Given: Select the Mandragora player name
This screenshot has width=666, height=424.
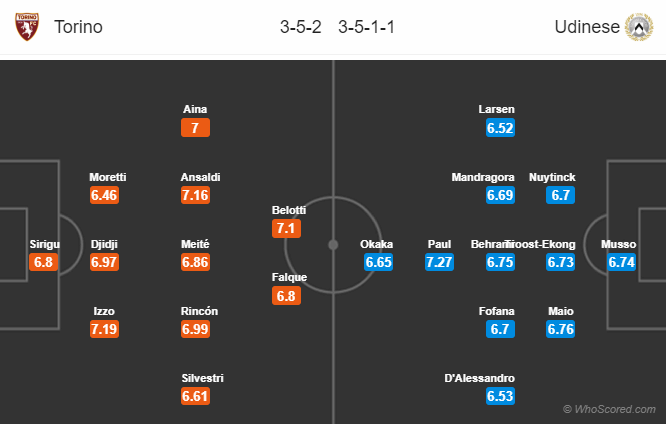Looking at the screenshot, I should click(483, 177).
